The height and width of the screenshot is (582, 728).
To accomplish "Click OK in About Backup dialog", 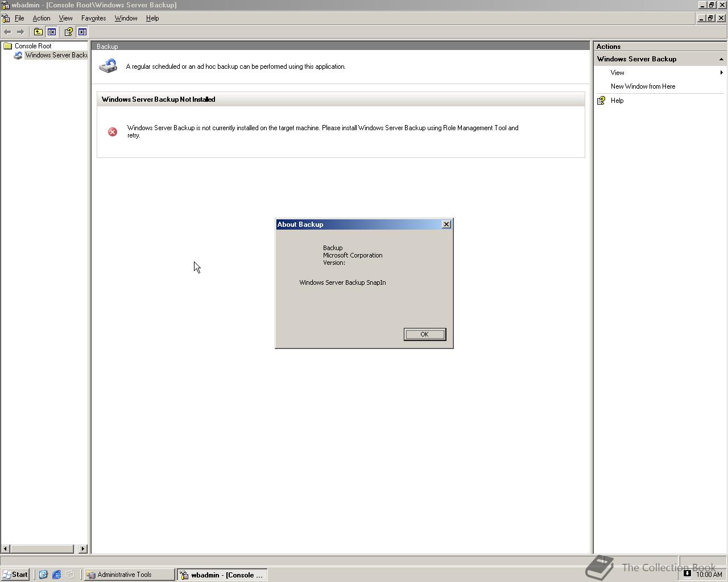I will click(425, 334).
